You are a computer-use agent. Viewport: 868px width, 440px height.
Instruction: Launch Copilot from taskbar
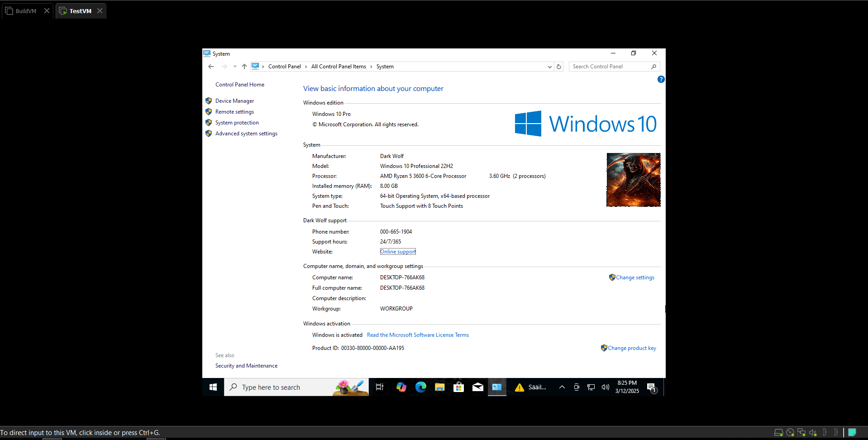(401, 387)
